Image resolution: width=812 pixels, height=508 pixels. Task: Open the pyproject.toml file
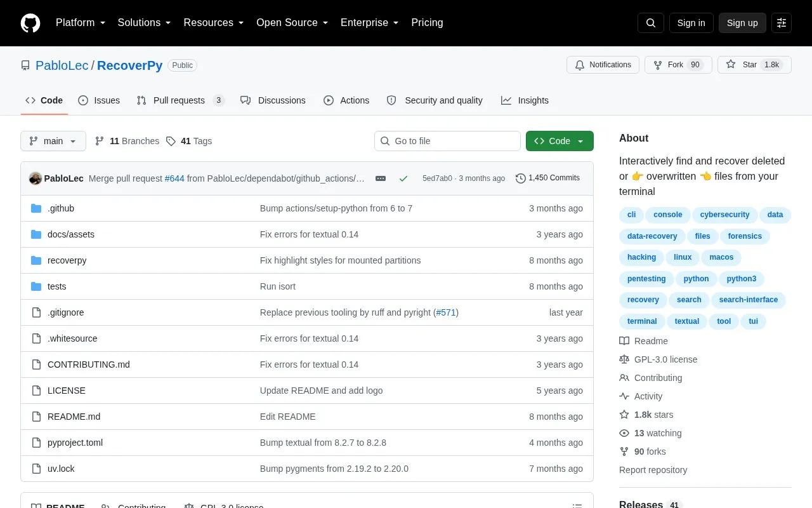point(75,443)
